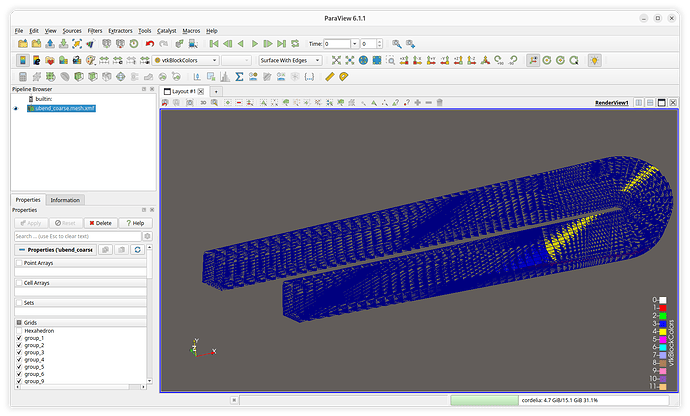
Task: Click the Play animation button
Action: [254, 44]
